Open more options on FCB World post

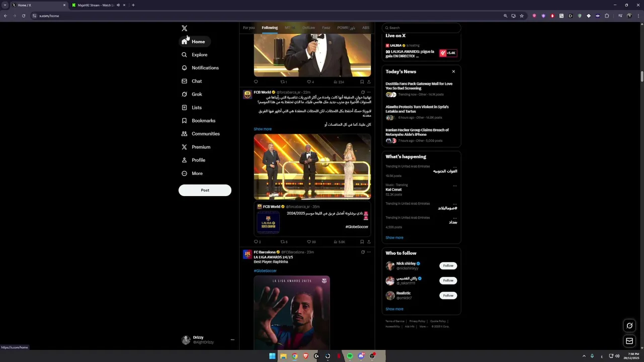click(x=369, y=93)
